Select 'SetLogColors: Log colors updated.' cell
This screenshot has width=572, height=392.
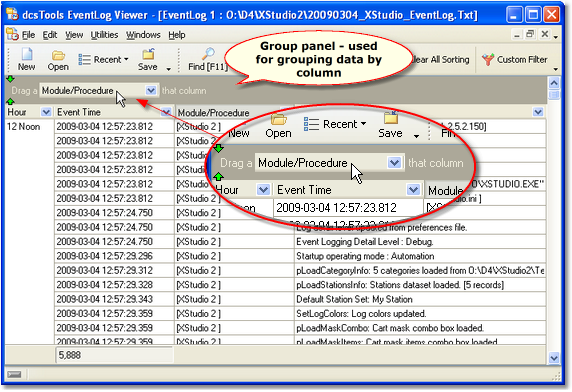click(420, 314)
